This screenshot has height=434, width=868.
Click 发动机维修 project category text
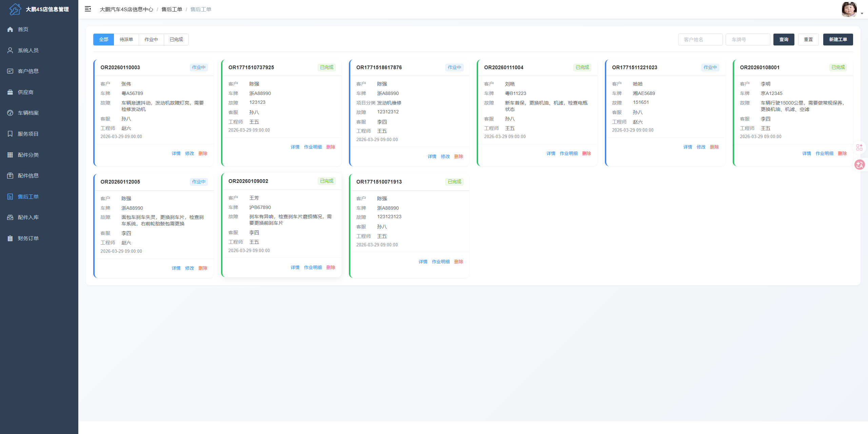[389, 103]
